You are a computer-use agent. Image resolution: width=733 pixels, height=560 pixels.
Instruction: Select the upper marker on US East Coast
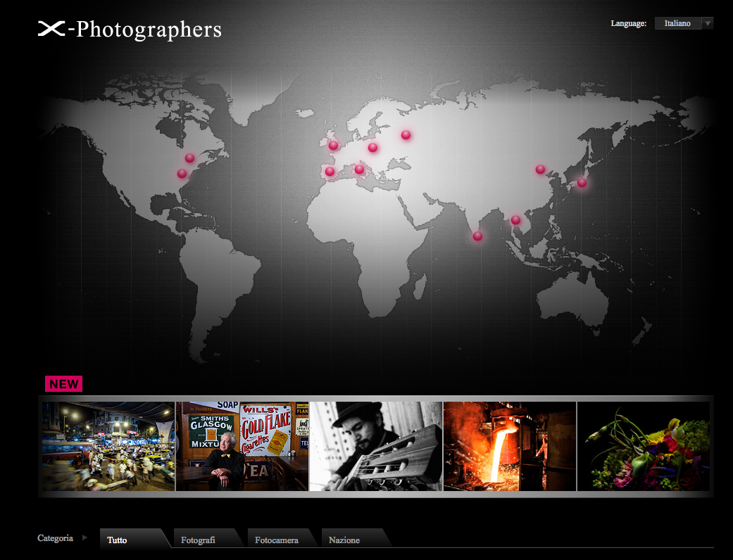pos(189,158)
